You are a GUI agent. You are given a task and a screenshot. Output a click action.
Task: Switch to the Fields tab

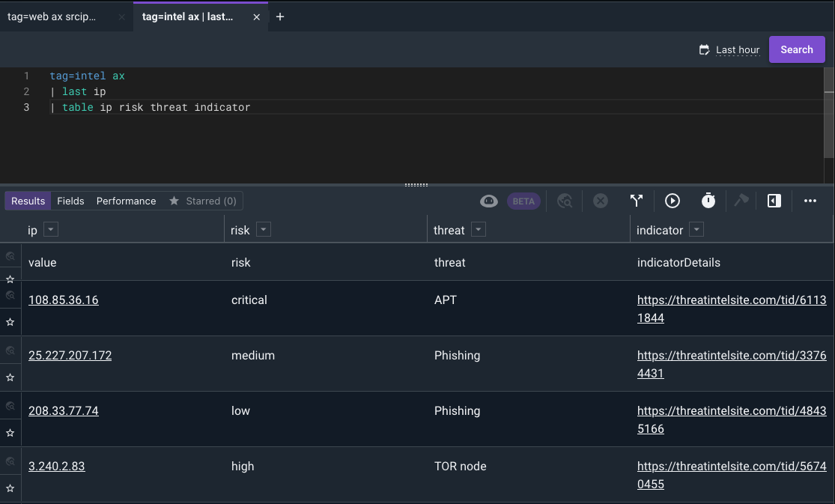[70, 201]
